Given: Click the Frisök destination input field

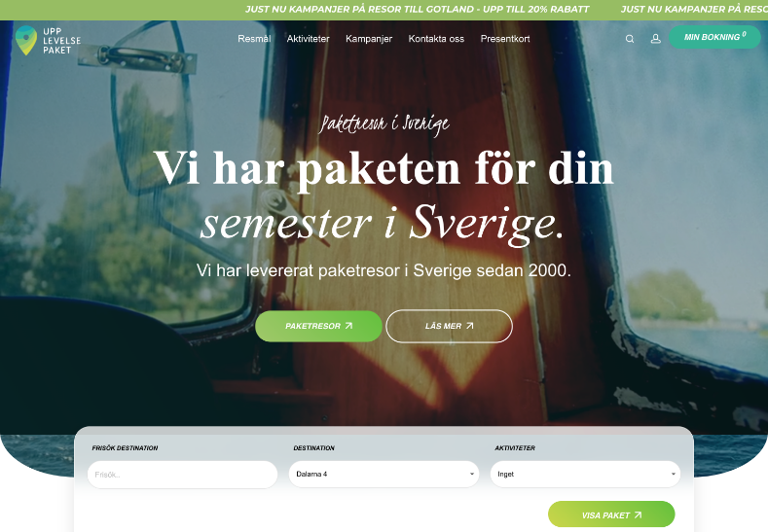Looking at the screenshot, I should pyautogui.click(x=182, y=475).
